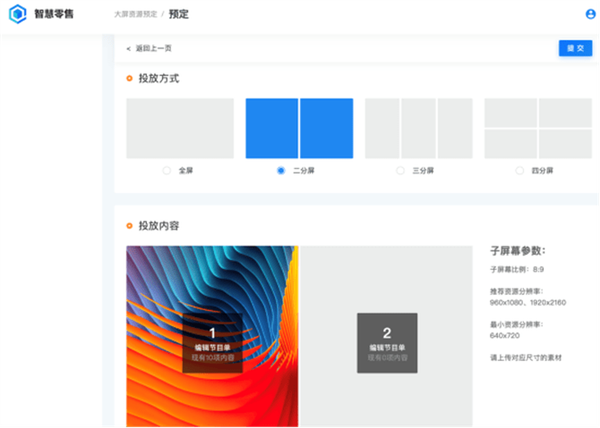Select the 三分屏 radio button
This screenshot has height=428, width=600.
pos(400,171)
